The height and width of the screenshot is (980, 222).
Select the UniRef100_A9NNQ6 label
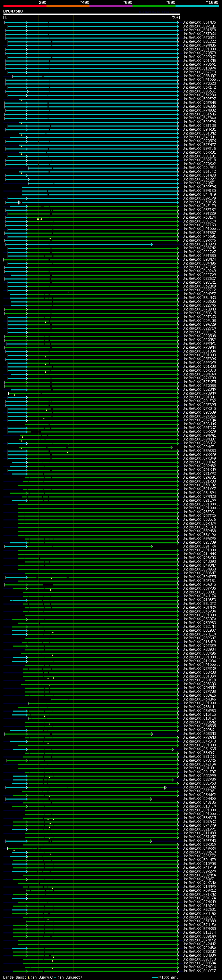pyautogui.click(x=199, y=45)
